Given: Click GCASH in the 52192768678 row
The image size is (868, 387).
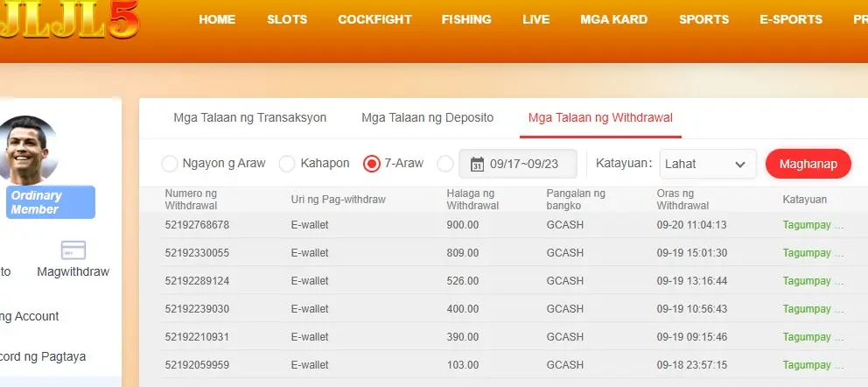Looking at the screenshot, I should click(x=564, y=225).
